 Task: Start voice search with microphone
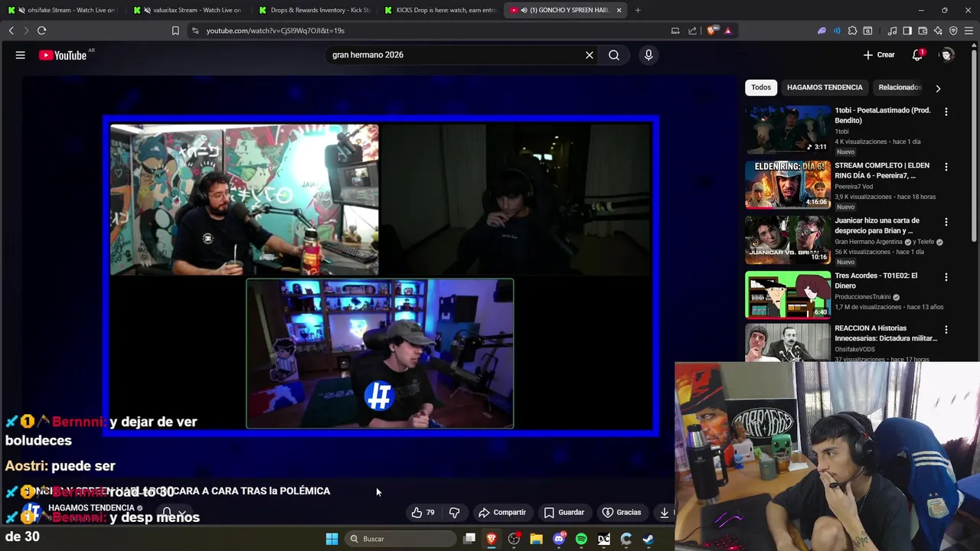[x=648, y=55]
